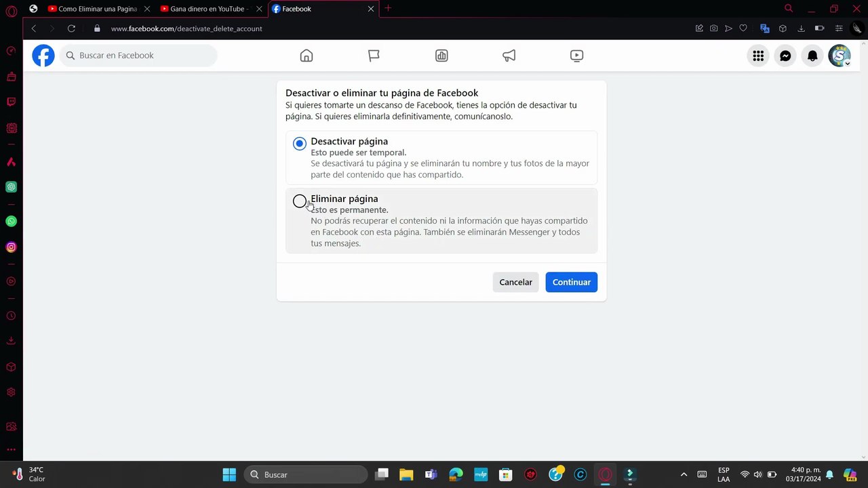Open the account profile picture menu

pyautogui.click(x=840, y=56)
